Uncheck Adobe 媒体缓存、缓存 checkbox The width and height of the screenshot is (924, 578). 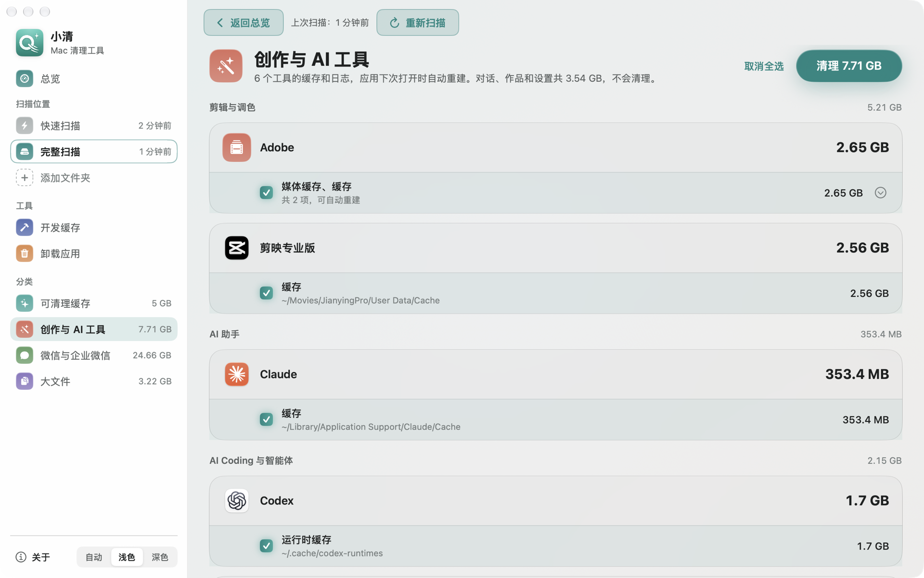[x=266, y=193]
